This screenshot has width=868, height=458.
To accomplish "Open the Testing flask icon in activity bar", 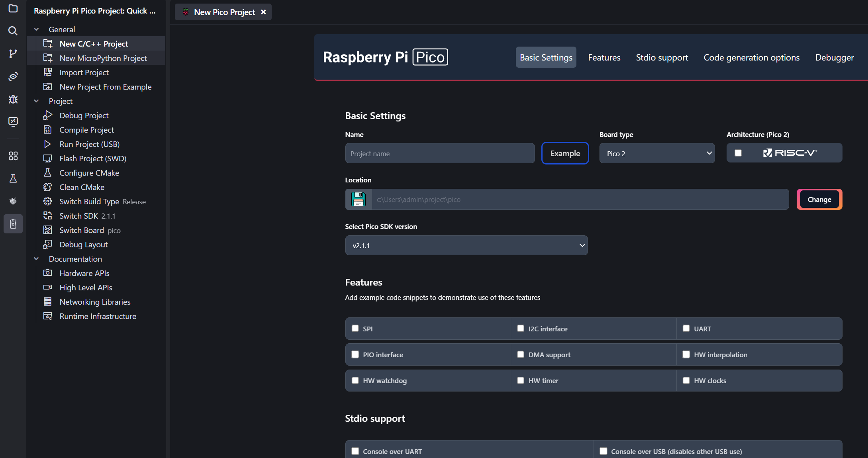I will click(x=13, y=178).
